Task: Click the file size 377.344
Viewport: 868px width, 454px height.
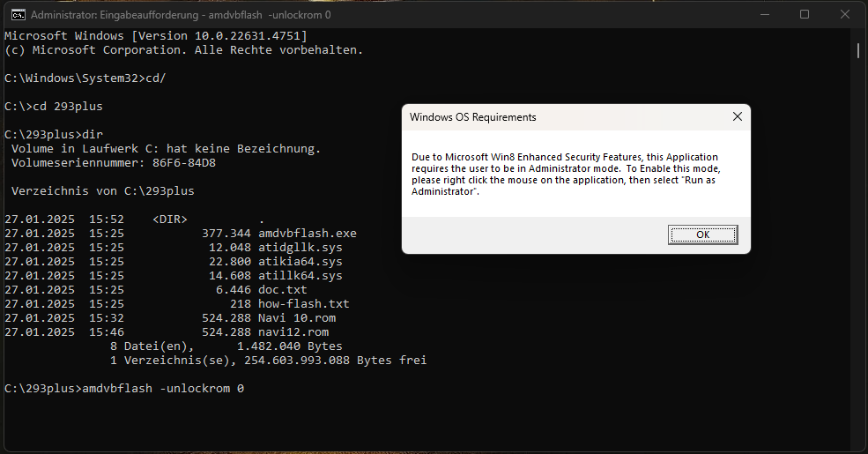Action: coord(226,234)
